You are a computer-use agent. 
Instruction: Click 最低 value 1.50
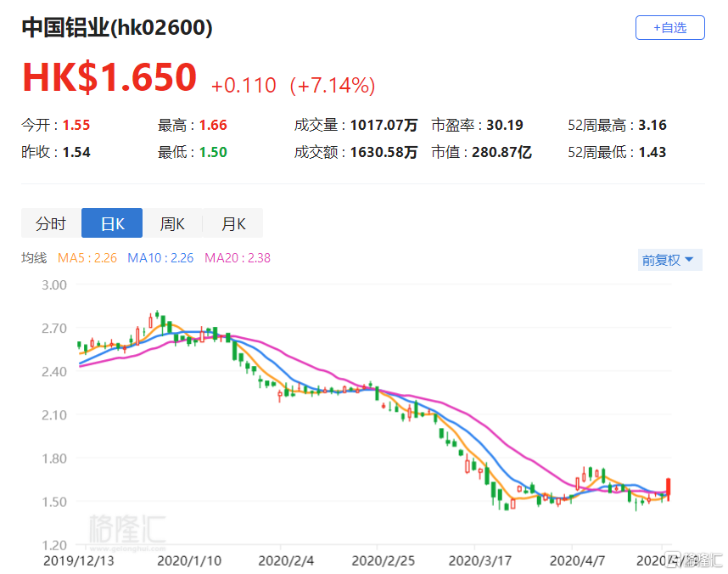coord(213,152)
